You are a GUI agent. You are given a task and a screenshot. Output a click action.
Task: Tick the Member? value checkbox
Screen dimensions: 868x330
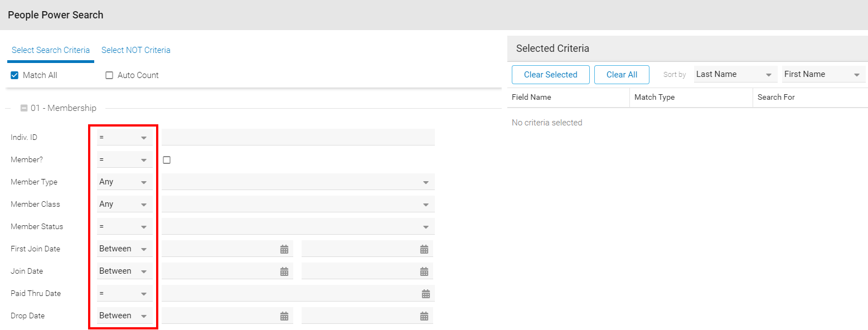coord(167,160)
